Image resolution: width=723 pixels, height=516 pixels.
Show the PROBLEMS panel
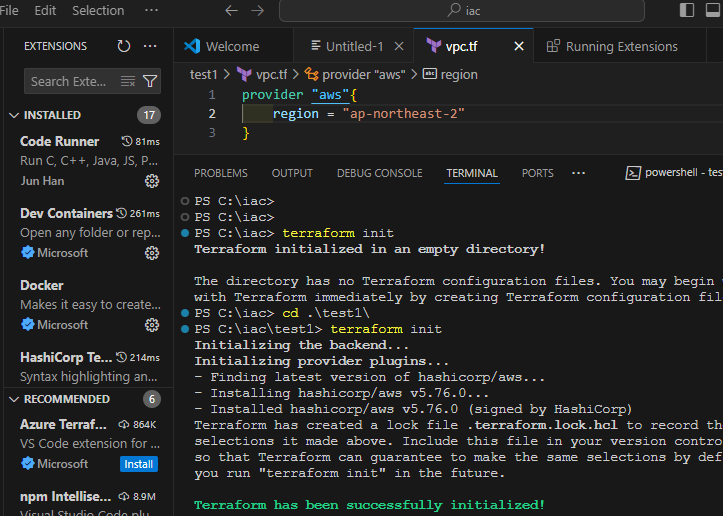[x=221, y=173]
